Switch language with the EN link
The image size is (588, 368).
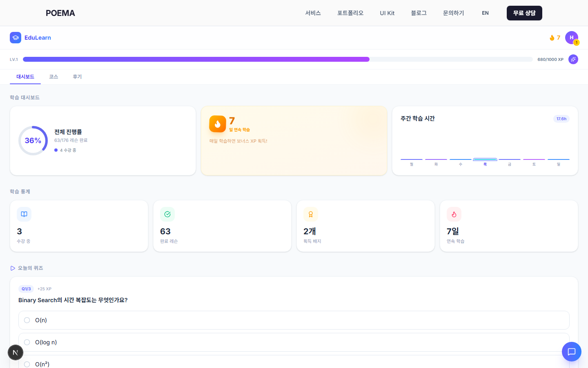[485, 13]
